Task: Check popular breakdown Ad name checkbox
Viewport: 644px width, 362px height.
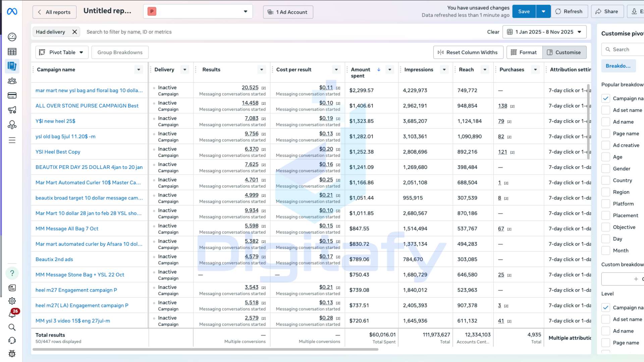Action: (x=605, y=122)
